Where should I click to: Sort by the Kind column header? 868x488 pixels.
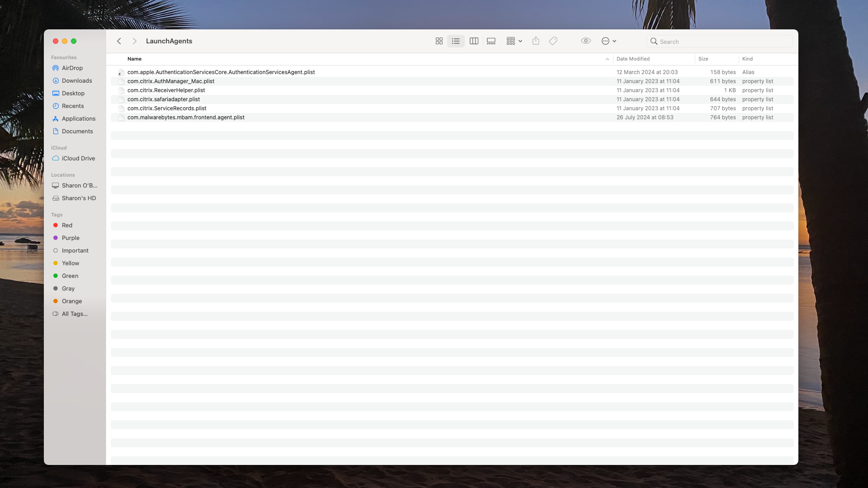click(x=747, y=59)
